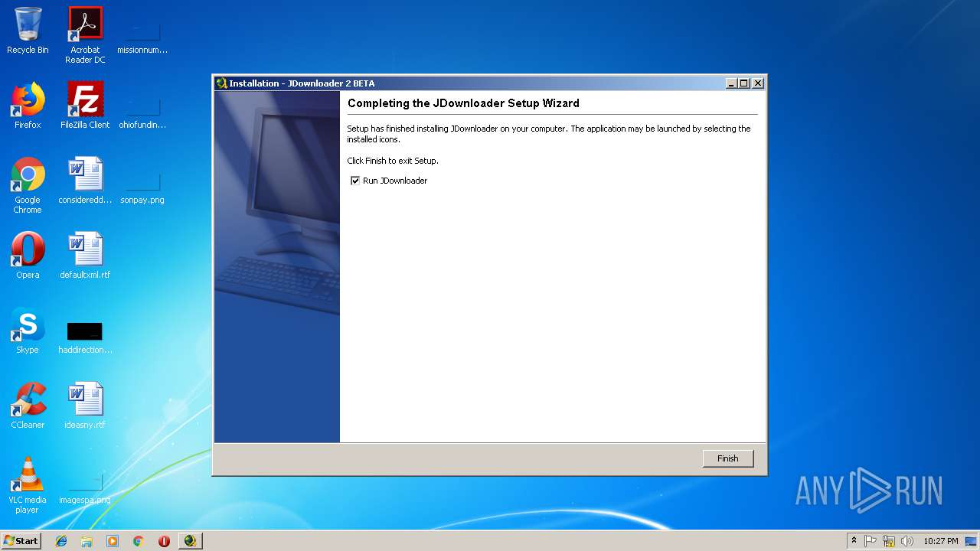Click the 'Completing the JDownloader Setup Wizard' heading
The image size is (980, 551).
(463, 103)
